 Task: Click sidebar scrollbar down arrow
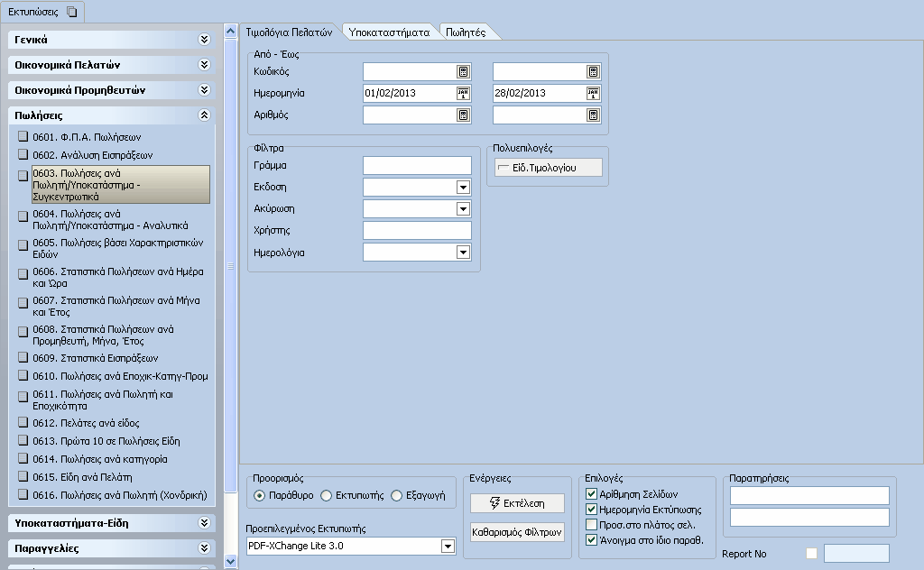pyautogui.click(x=230, y=562)
